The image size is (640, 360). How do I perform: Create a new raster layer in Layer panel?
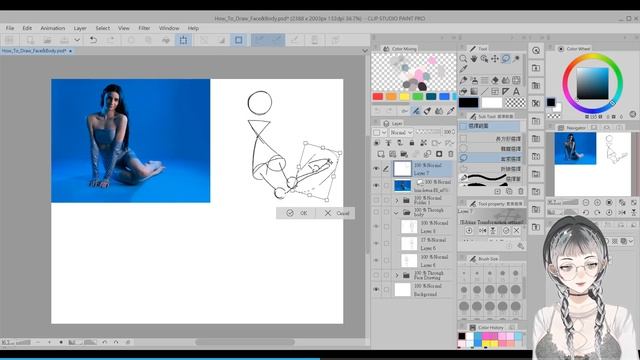(x=381, y=154)
